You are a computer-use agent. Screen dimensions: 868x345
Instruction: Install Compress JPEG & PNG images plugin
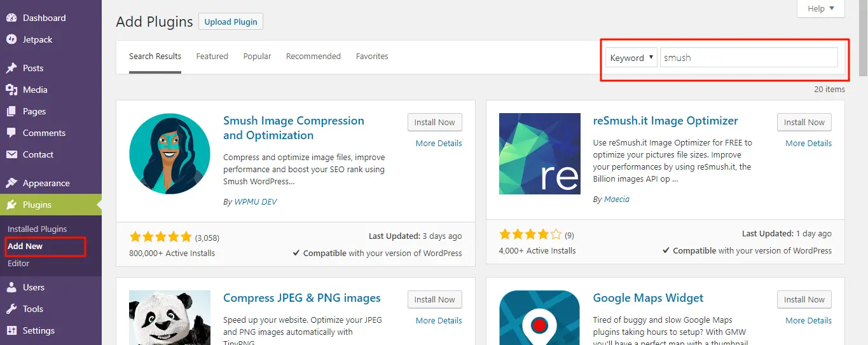[435, 299]
